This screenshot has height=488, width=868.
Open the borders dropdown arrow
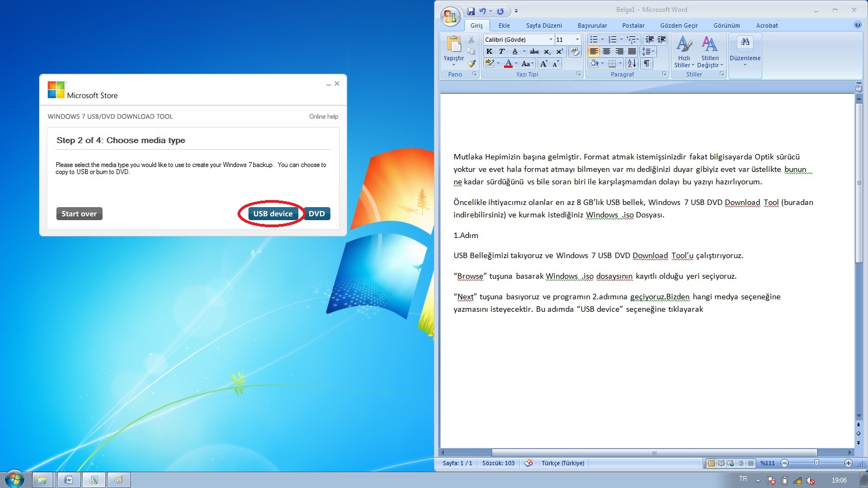click(x=620, y=63)
